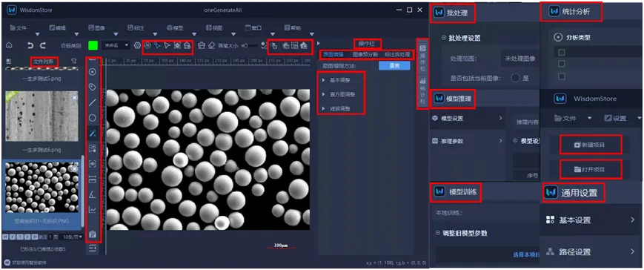Tick second checkbox under 分析类型
The height and width of the screenshot is (270, 644).
click(562, 64)
